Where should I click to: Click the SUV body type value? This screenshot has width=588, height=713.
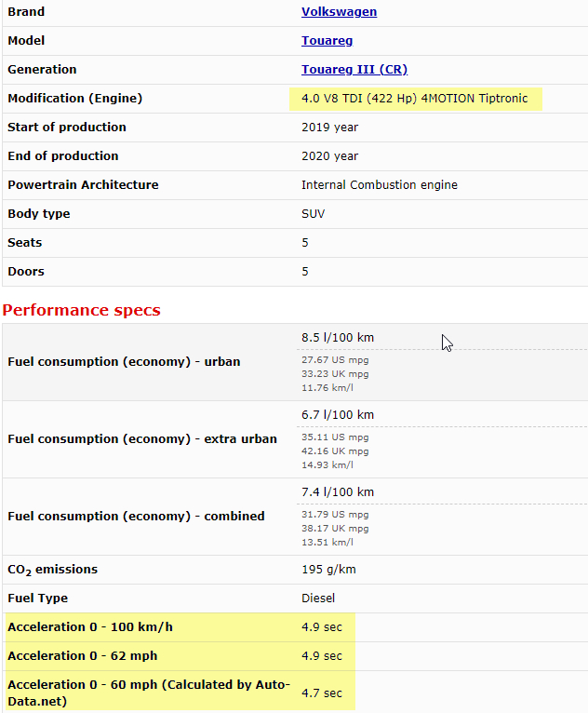click(314, 214)
